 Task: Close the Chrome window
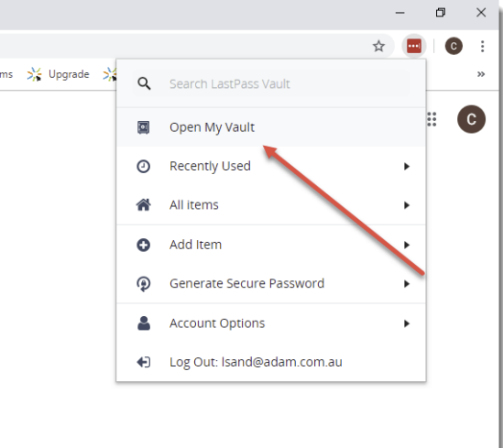481,13
